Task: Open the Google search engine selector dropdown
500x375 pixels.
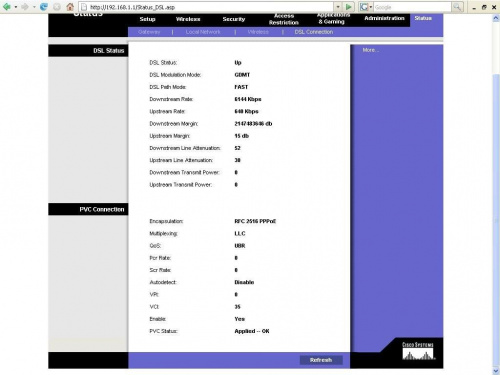Action: tap(366, 7)
